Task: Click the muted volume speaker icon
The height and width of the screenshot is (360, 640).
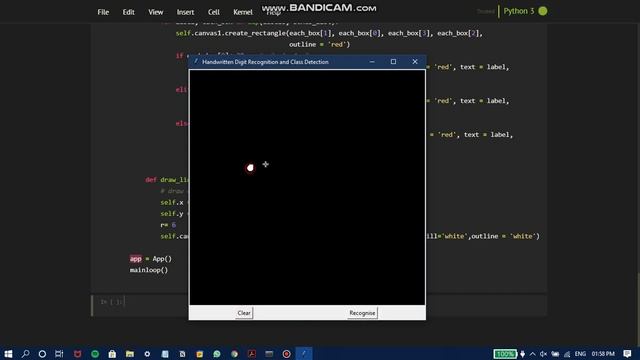Action: coord(543,354)
